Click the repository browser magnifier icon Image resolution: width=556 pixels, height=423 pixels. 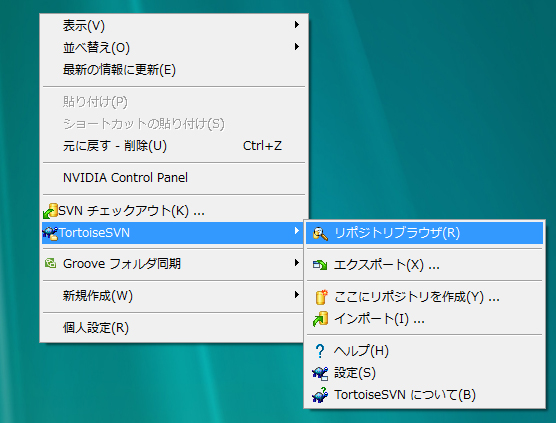click(x=320, y=234)
